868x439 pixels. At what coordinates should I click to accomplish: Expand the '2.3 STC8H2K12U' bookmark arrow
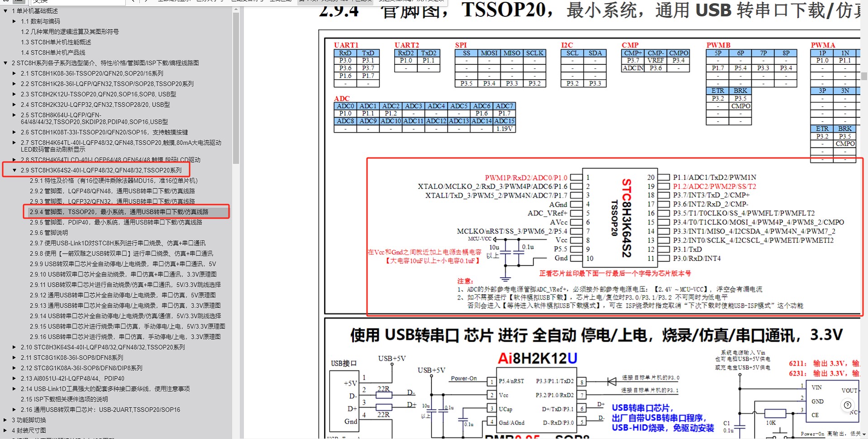click(14, 94)
